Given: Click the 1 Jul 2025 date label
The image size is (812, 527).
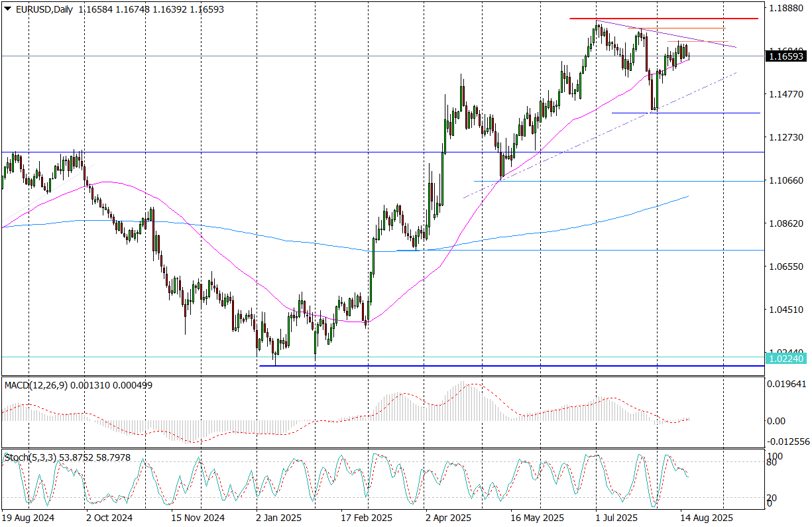Looking at the screenshot, I should (616, 517).
